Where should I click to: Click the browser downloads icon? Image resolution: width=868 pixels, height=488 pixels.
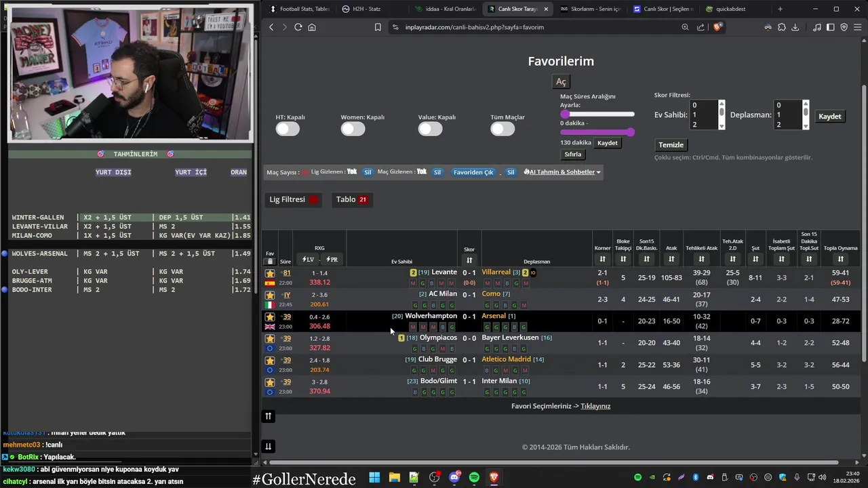pyautogui.click(x=795, y=27)
